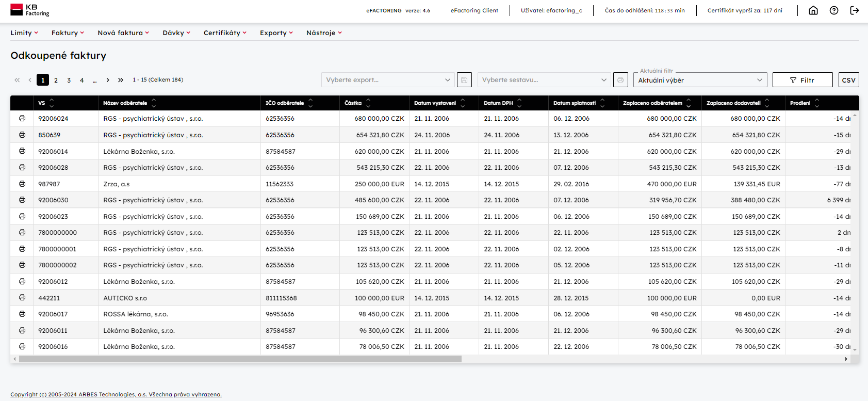Select current page 1 button
Viewport: 868px width, 401px height.
pyautogui.click(x=43, y=80)
